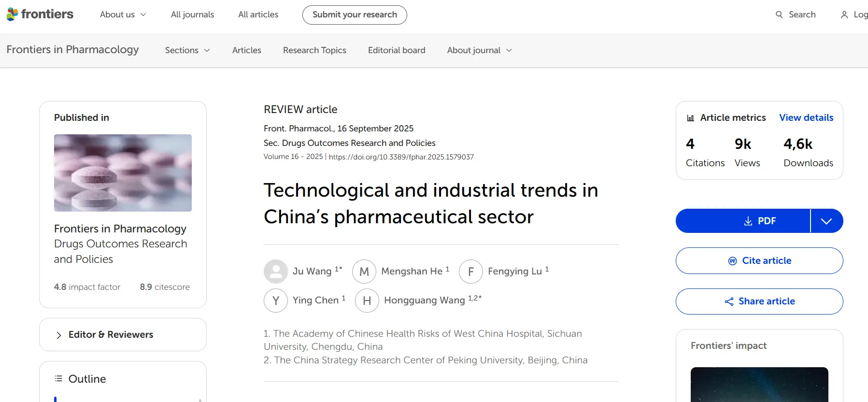Image resolution: width=868 pixels, height=402 pixels.
Task: Click Fengying Lu's F avatar
Action: pyautogui.click(x=471, y=272)
